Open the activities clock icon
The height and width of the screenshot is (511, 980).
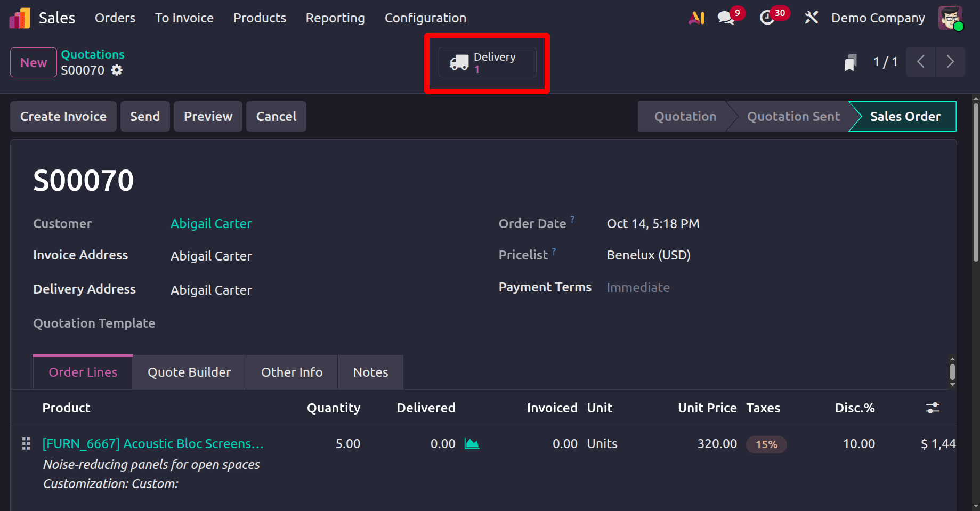coord(767,18)
